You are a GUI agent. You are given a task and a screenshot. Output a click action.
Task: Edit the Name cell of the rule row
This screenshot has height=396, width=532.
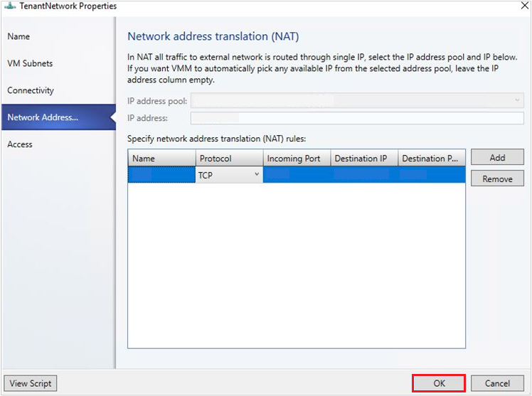(x=161, y=175)
